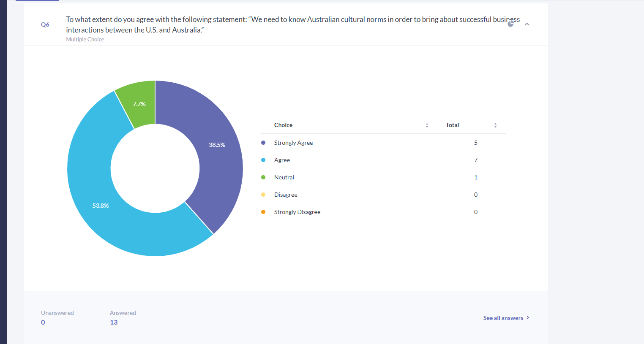Click the purple Strongly Agree legend dot
This screenshot has height=344, width=644.
(x=263, y=143)
